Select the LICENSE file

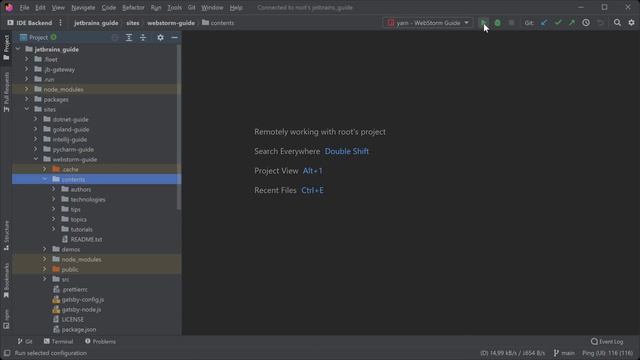72,319
